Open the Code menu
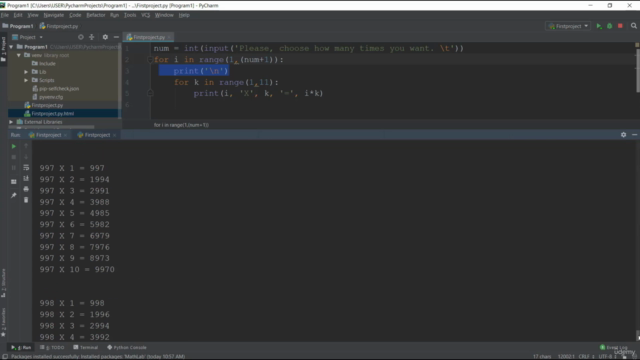The height and width of the screenshot is (360, 640). 75,15
